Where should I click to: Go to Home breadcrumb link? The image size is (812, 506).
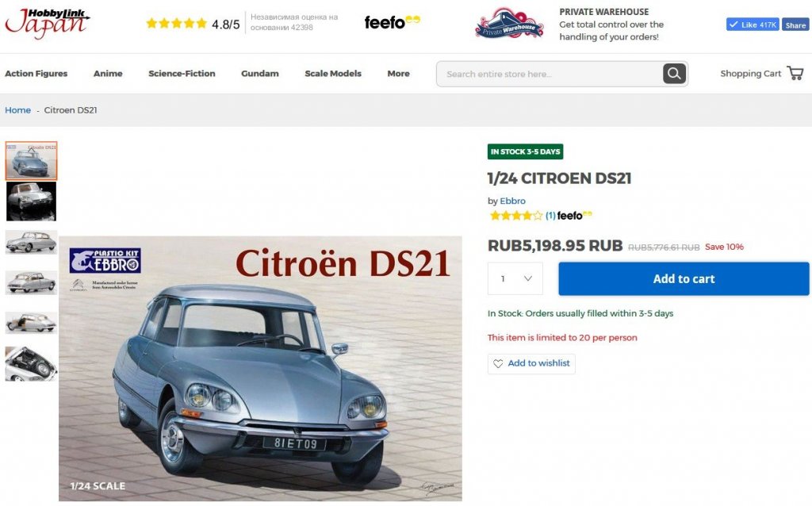17,109
